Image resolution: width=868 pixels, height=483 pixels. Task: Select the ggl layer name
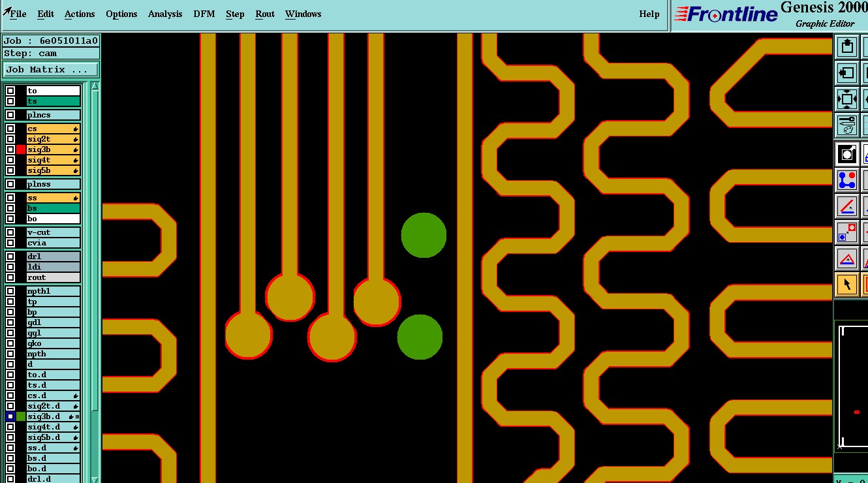[x=54, y=333]
